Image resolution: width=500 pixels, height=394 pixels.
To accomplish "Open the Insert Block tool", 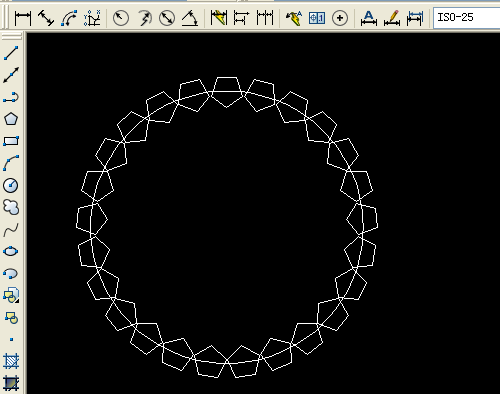I will coord(11,295).
